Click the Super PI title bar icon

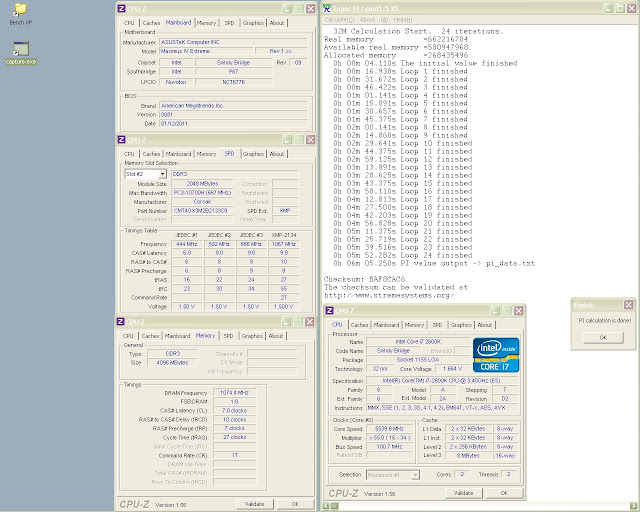pos(327,8)
